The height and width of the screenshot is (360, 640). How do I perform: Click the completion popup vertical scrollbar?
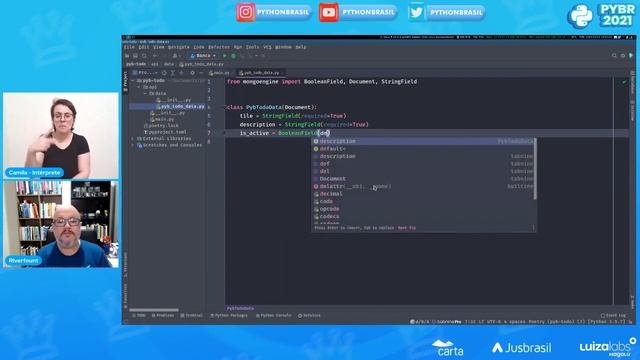[x=535, y=169]
